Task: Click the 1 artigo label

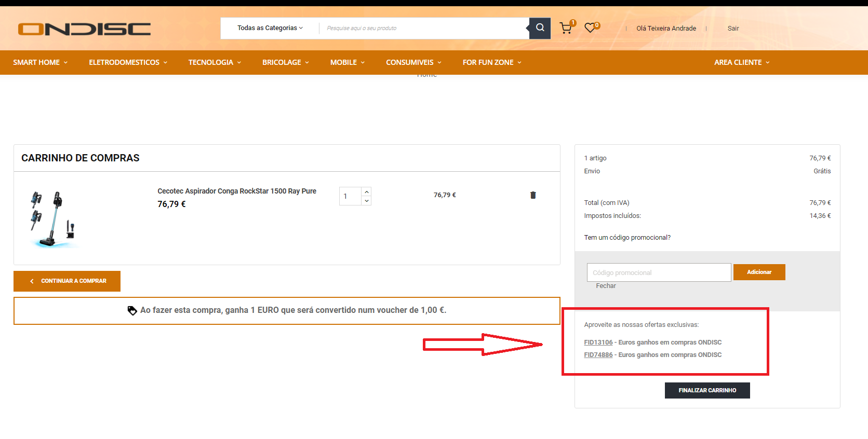Action: [595, 158]
